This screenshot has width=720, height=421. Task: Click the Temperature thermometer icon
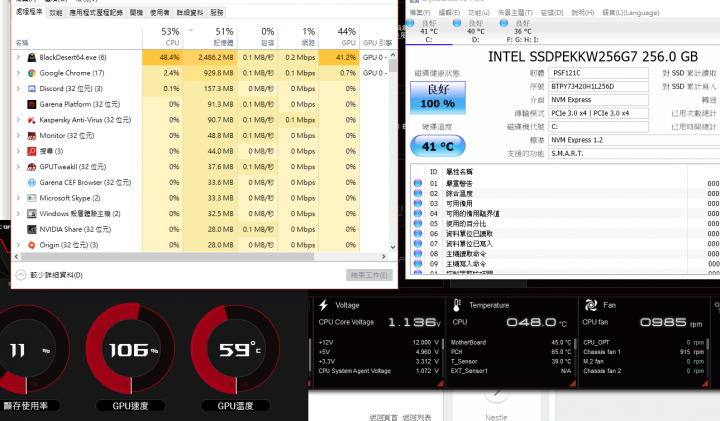pyautogui.click(x=456, y=305)
